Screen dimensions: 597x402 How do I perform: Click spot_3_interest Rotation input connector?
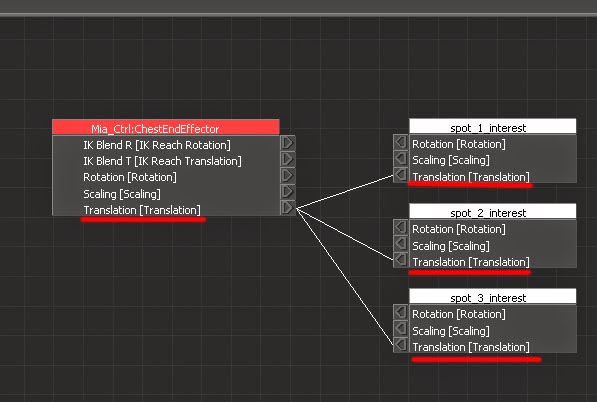point(401,312)
